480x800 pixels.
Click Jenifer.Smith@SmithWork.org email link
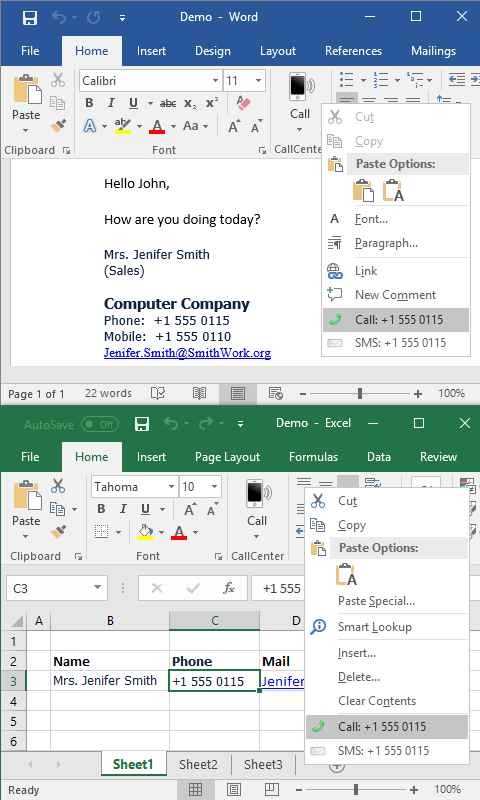point(187,353)
